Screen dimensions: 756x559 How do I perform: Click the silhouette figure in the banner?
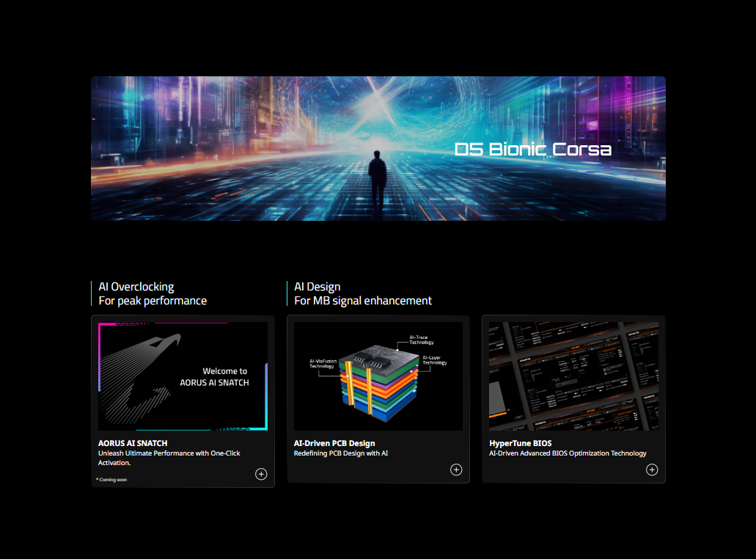[x=378, y=178]
